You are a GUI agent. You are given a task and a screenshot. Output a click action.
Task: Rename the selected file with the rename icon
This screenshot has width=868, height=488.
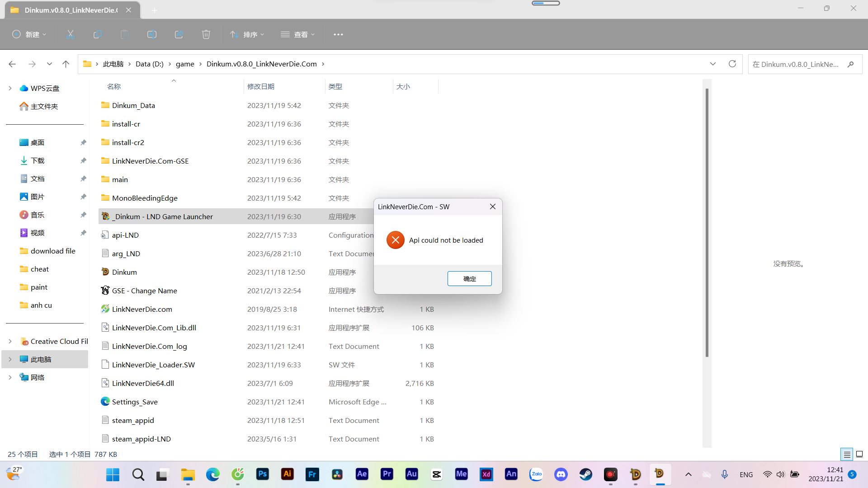pyautogui.click(x=151, y=34)
